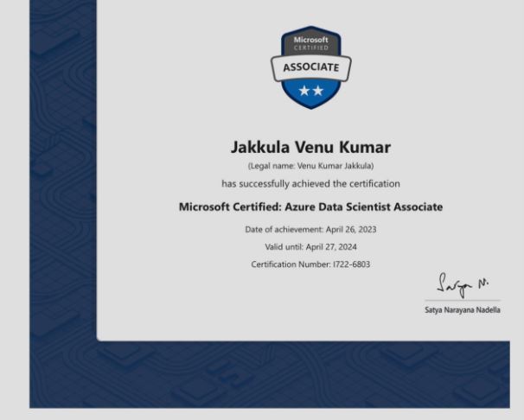Click the CERTIFIED label in the badge
This screenshot has height=420, width=524.
310,48
